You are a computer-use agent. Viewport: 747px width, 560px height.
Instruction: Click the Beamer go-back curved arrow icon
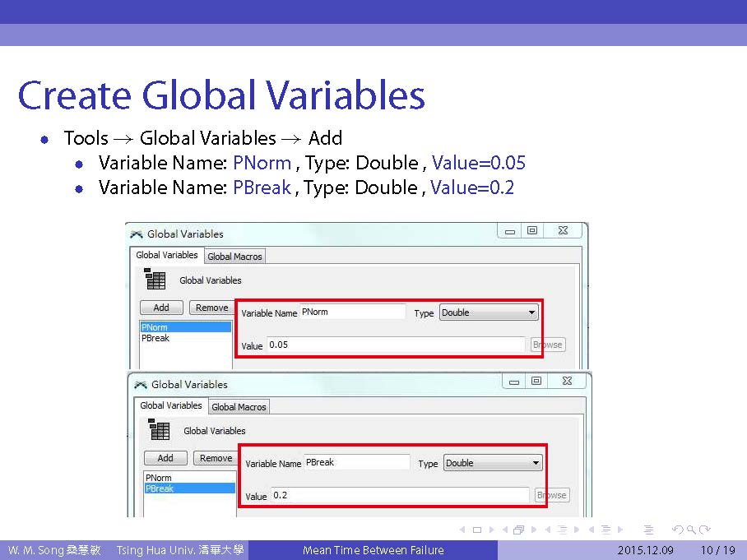(x=678, y=530)
